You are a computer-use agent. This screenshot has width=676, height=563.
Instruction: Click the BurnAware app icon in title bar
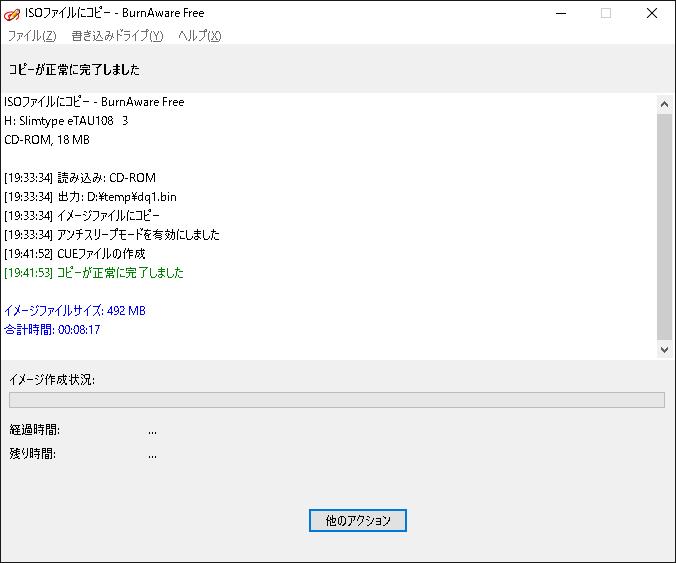point(12,14)
